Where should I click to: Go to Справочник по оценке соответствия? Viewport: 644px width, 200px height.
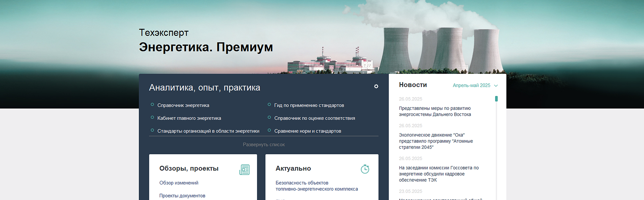pos(314,118)
